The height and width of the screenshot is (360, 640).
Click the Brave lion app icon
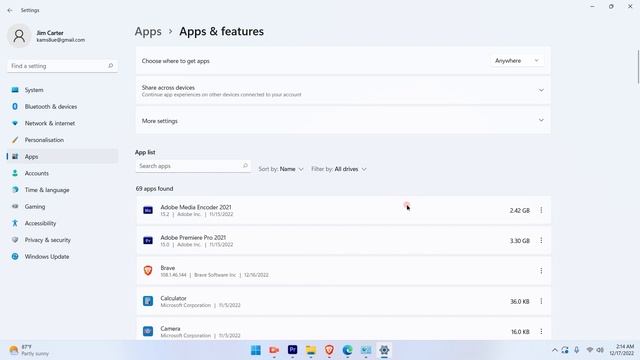(x=148, y=271)
